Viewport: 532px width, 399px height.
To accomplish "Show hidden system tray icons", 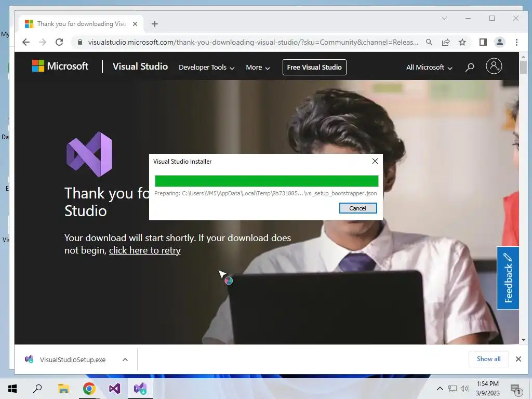I will click(x=440, y=389).
